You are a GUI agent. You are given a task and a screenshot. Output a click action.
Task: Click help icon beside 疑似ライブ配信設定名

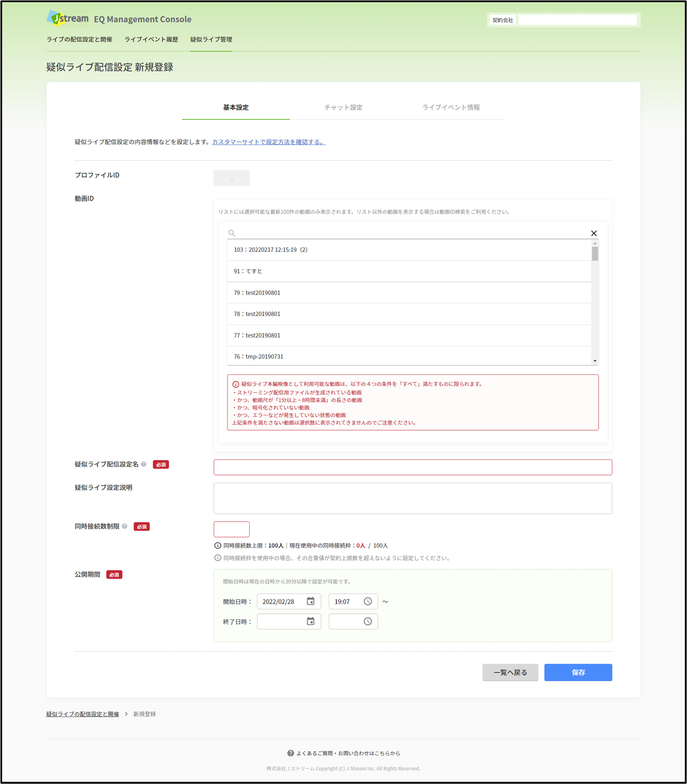[144, 464]
